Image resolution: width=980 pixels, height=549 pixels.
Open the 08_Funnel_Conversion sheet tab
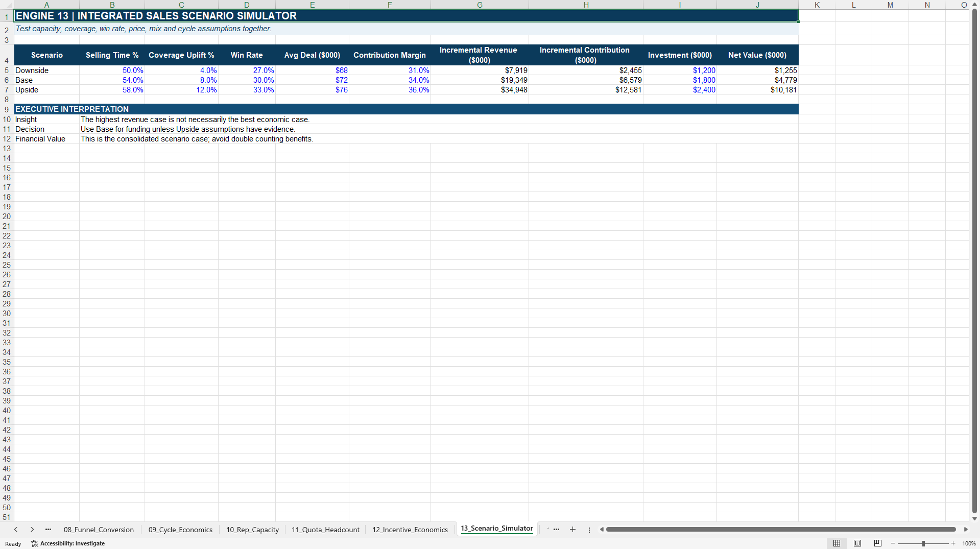click(x=99, y=530)
